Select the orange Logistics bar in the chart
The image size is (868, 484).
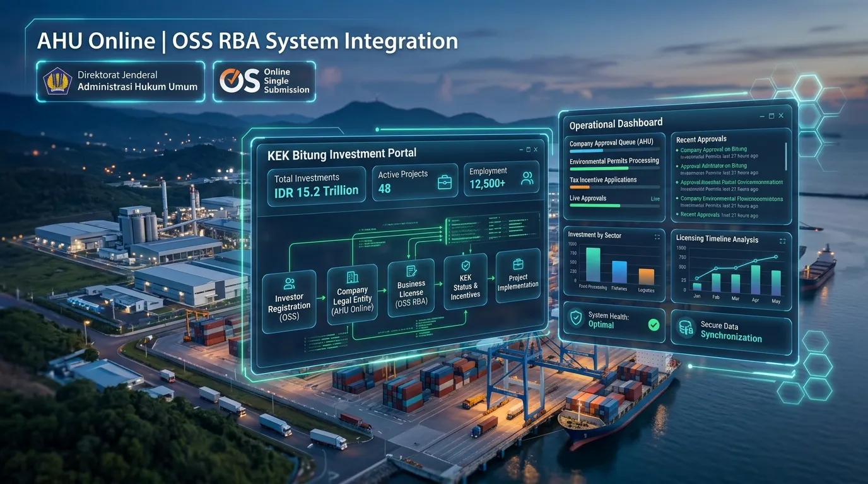click(646, 277)
